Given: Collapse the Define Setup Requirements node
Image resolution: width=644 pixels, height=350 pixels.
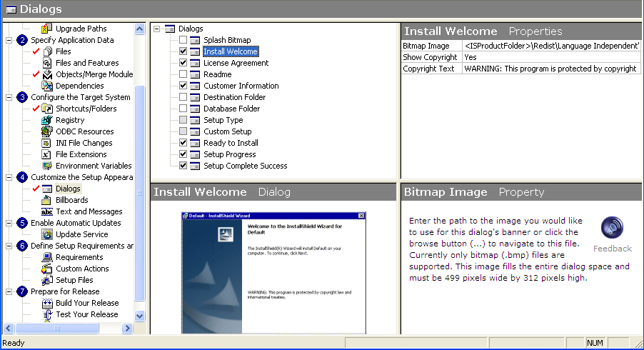Looking at the screenshot, I should (x=9, y=246).
